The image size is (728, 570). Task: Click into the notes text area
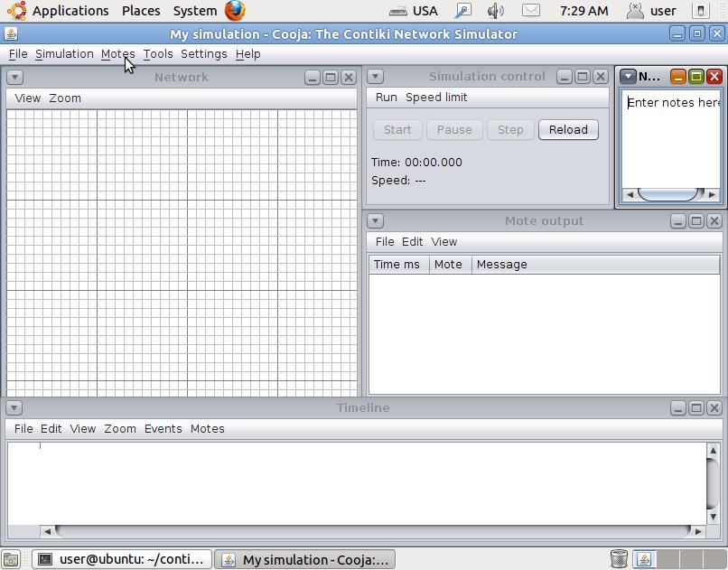(x=671, y=139)
